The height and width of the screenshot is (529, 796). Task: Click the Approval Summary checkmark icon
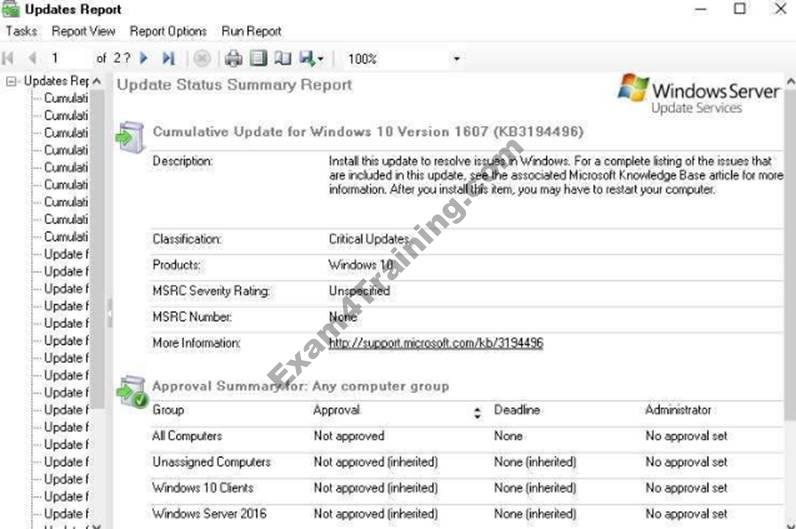tap(132, 391)
